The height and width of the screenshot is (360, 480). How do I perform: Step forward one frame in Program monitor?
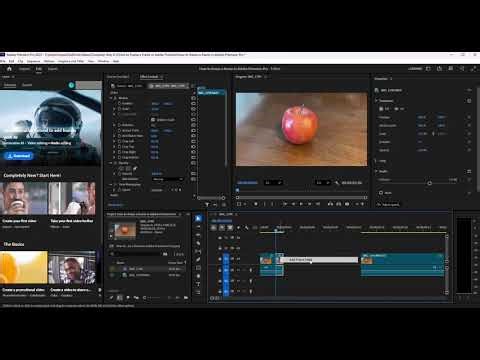[309, 204]
